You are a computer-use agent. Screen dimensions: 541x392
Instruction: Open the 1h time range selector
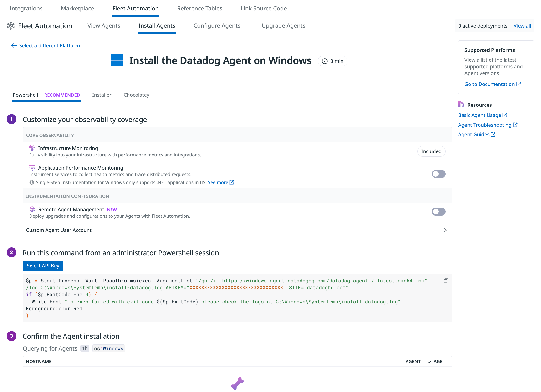pos(85,348)
